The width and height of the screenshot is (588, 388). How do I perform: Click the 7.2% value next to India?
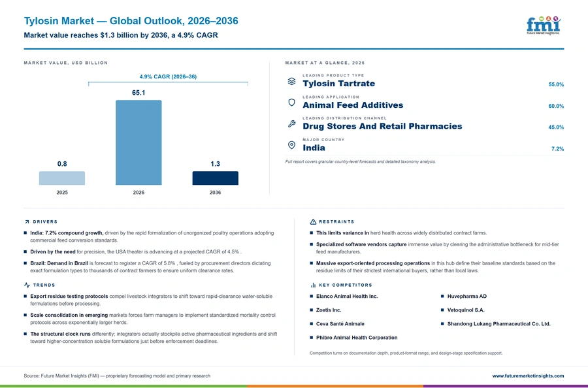point(557,149)
